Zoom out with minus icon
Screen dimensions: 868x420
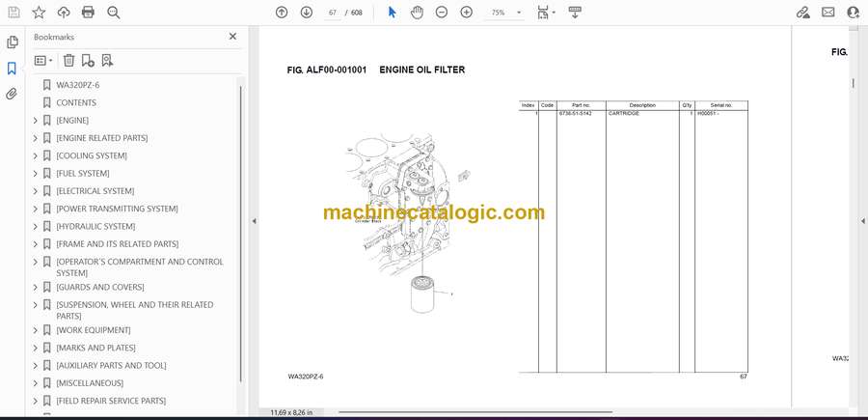pos(441,13)
